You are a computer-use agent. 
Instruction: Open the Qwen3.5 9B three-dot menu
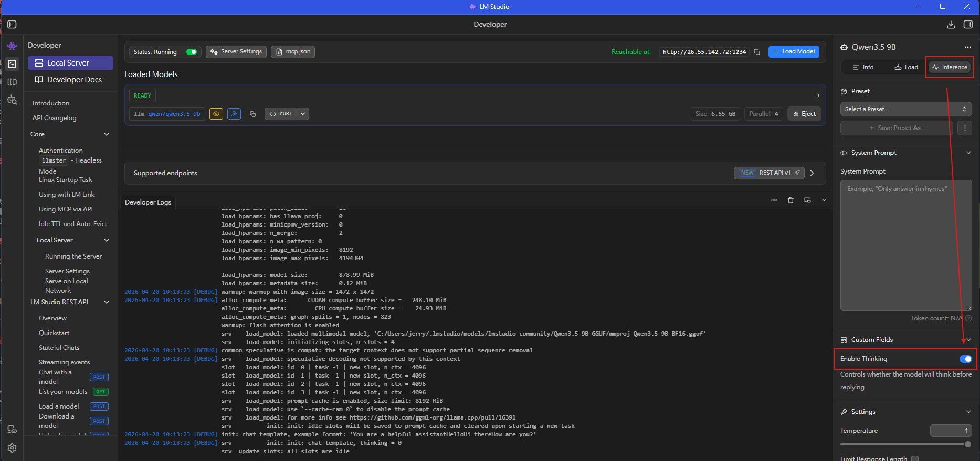(x=968, y=47)
